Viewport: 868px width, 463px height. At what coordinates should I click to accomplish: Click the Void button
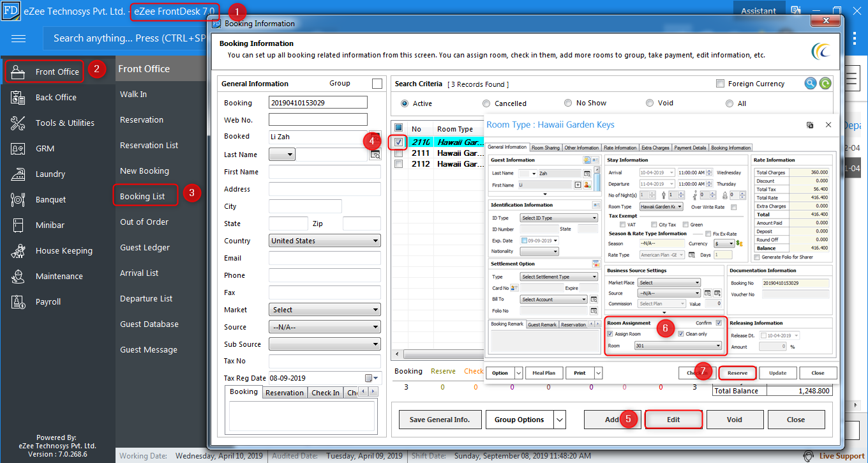(735, 420)
